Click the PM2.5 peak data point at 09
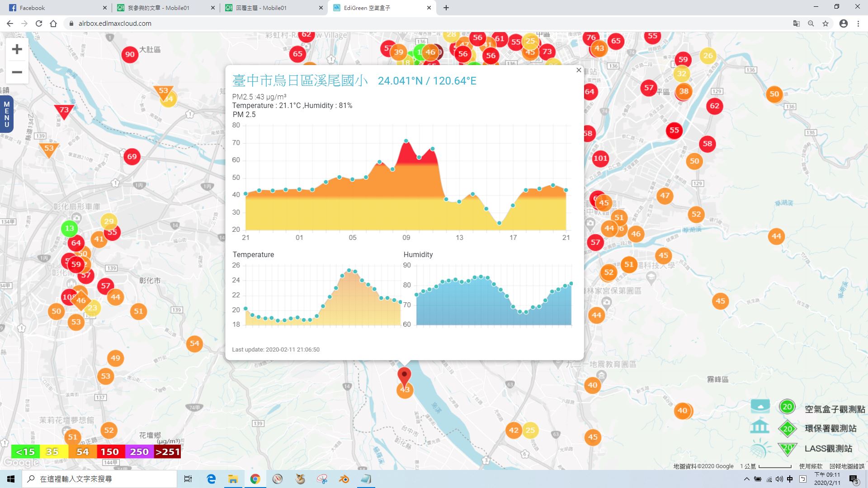This screenshot has width=868, height=488. tap(406, 141)
